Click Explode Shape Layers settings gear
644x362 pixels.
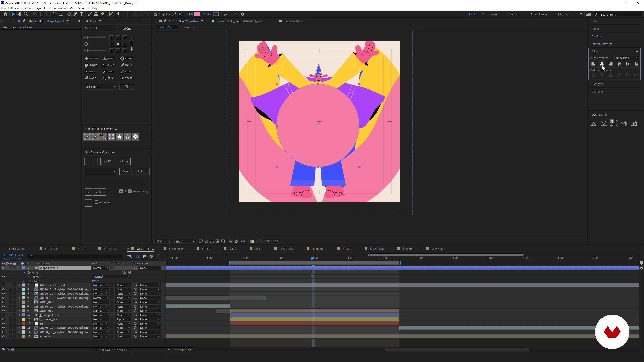(136, 137)
